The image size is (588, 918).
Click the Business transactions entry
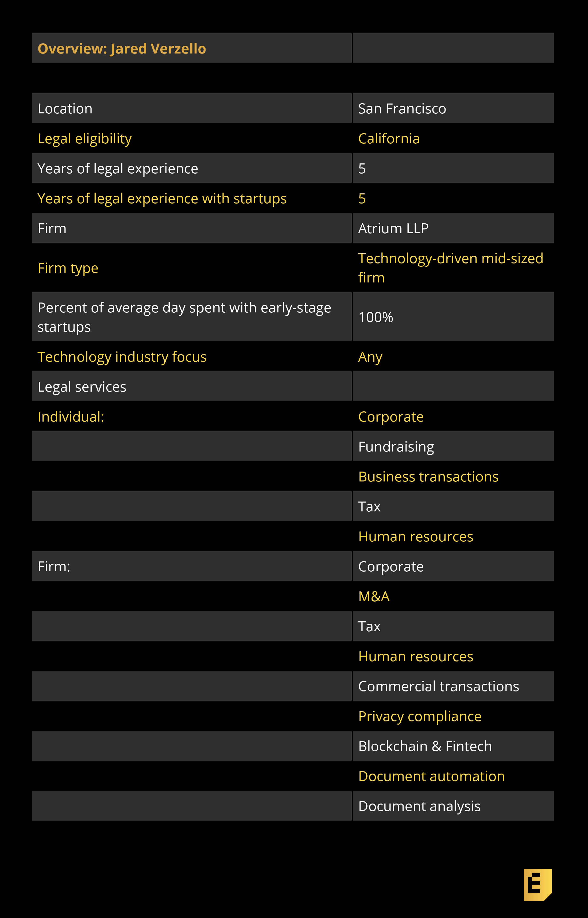428,477
